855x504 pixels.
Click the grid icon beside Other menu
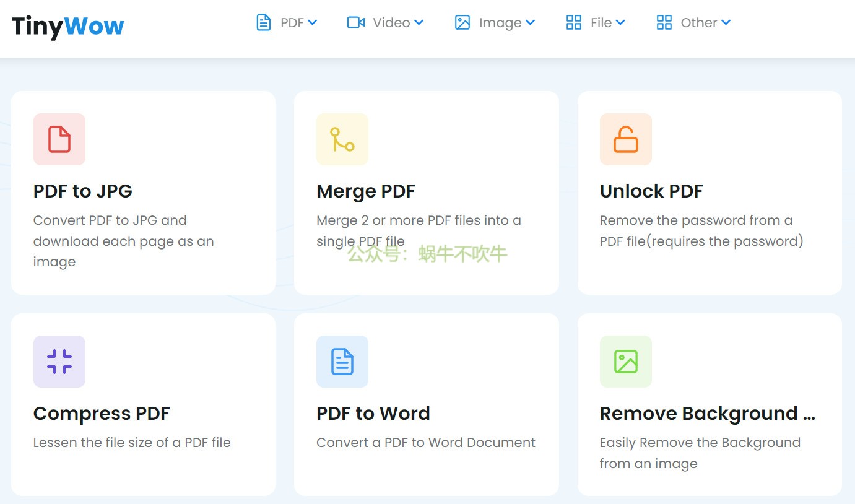click(664, 23)
